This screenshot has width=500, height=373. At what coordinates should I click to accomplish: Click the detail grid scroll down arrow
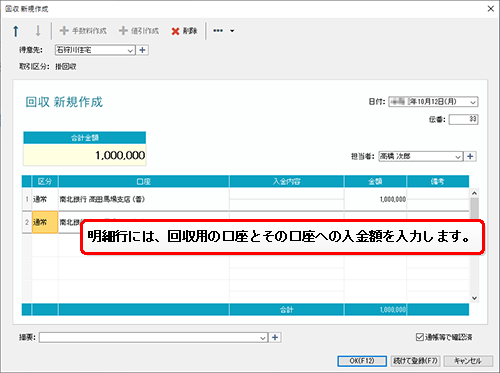point(474,298)
